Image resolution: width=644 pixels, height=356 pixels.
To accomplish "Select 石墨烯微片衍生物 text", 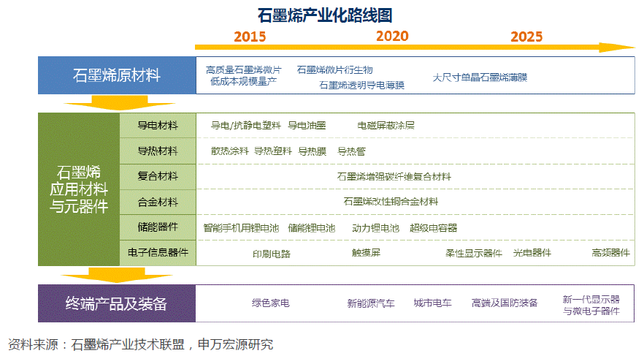I will pyautogui.click(x=334, y=70).
